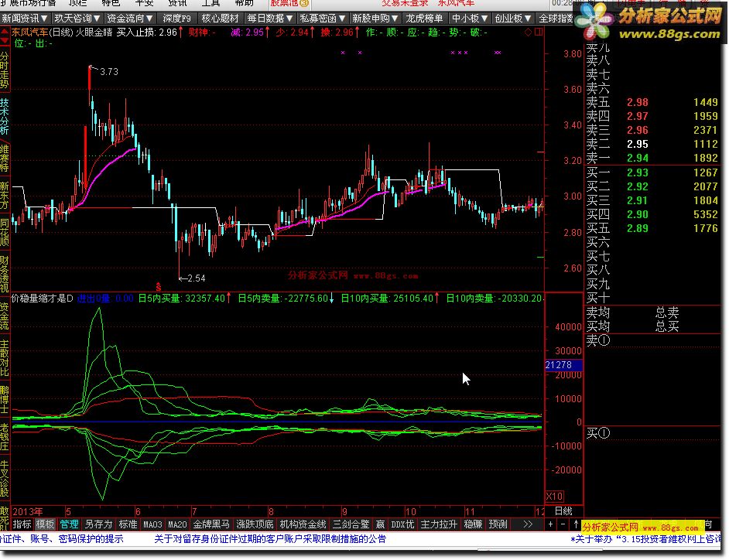The width and height of the screenshot is (729, 560).
Task: Open the 新东方 sidebar tab
Action: tap(5, 195)
